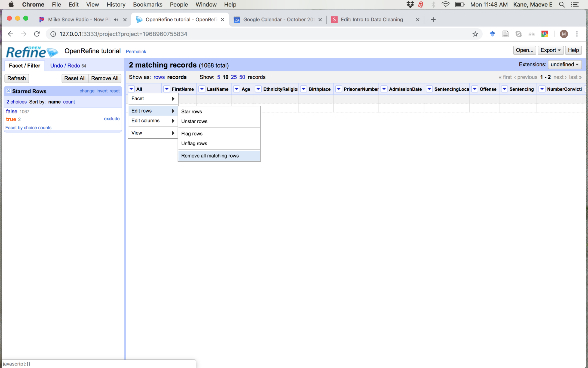Click the browser address bar
The image size is (588, 368).
(x=245, y=34)
